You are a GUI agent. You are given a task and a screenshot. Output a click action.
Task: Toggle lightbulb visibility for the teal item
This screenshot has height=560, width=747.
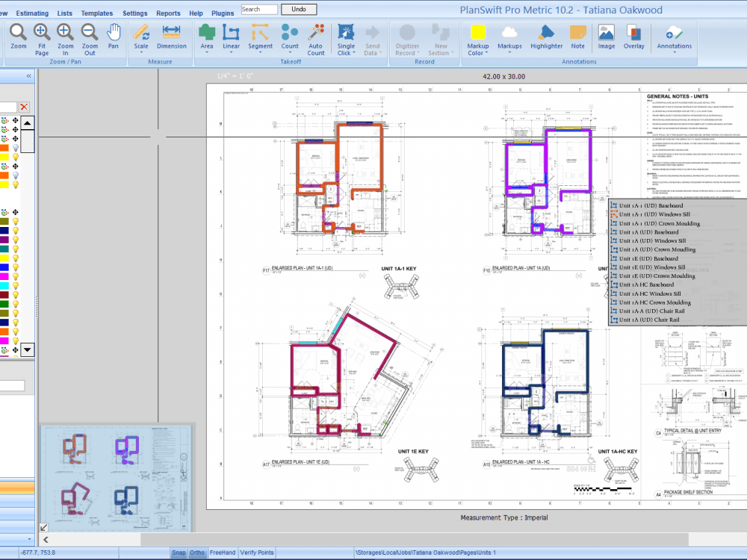pos(15,249)
